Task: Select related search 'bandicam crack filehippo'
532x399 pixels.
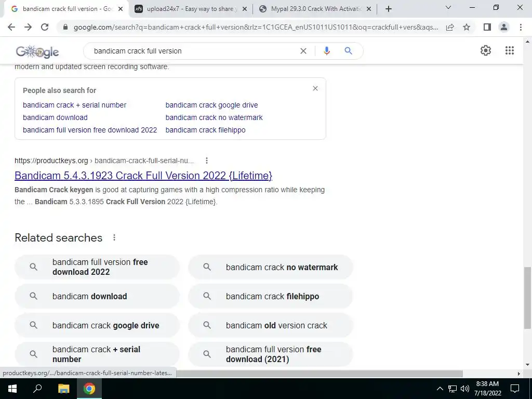Action: point(270,296)
